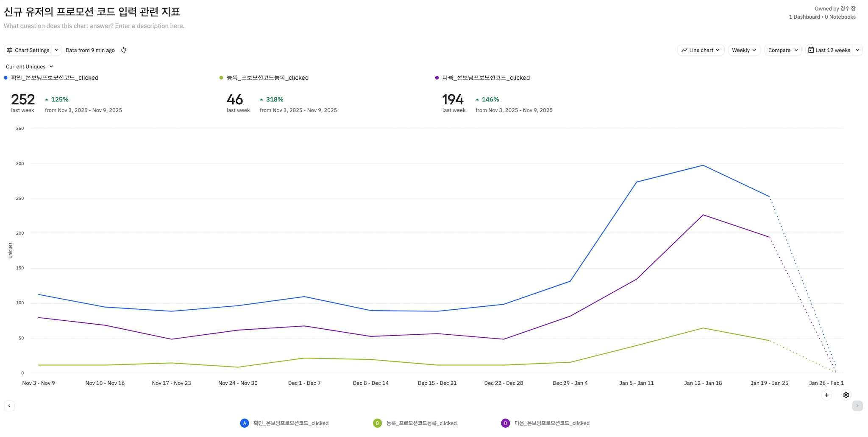Image resolution: width=868 pixels, height=437 pixels.
Task: Click the green B legend badge
Action: tap(377, 423)
